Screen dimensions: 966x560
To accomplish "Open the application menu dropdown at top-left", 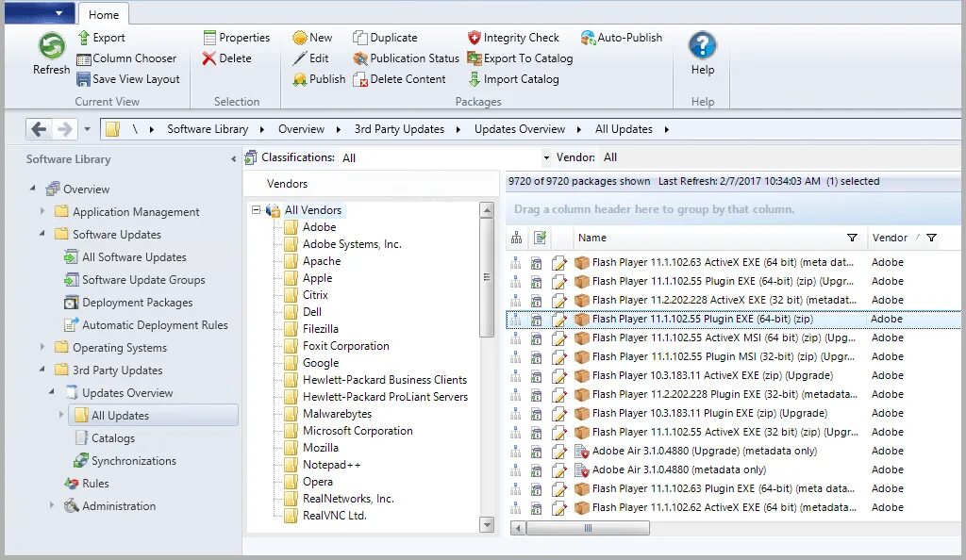I will [x=58, y=13].
